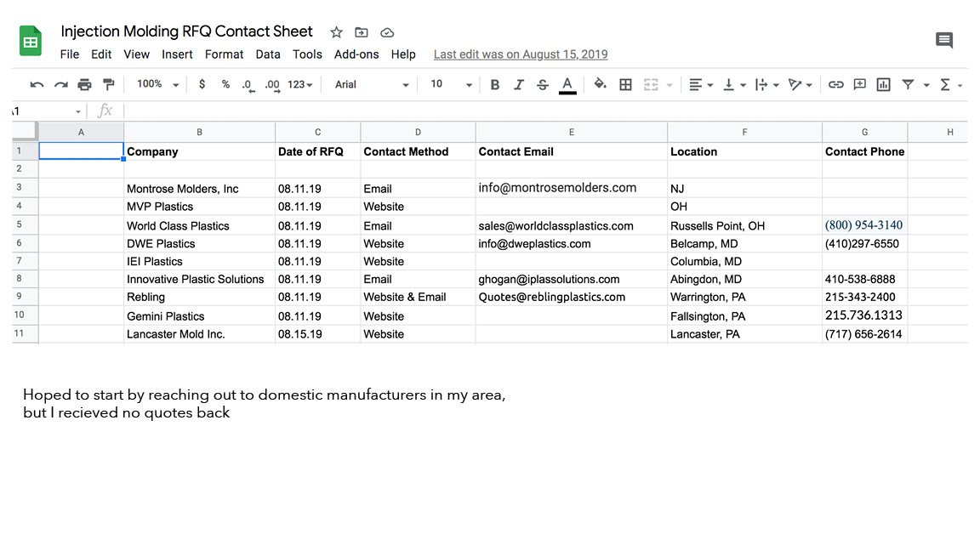
Task: Click the Undo arrow icon
Action: [37, 84]
